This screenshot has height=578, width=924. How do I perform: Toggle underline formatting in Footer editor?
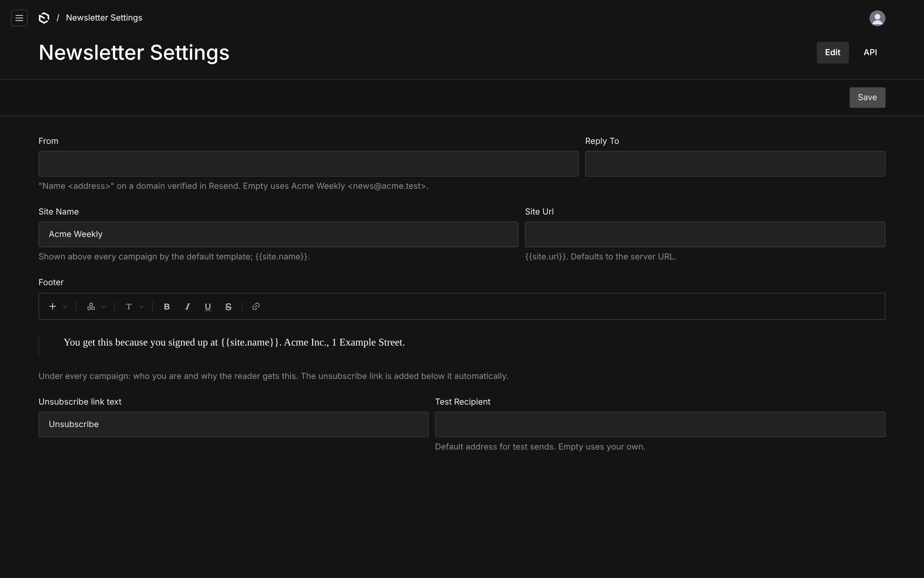pyautogui.click(x=208, y=307)
